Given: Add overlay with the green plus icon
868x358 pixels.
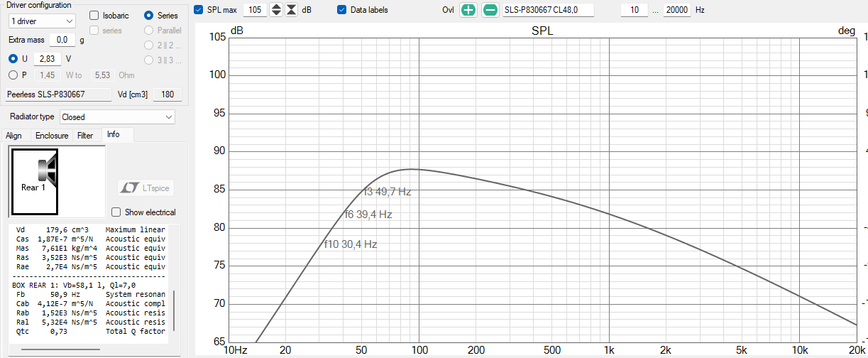Looking at the screenshot, I should [x=468, y=10].
